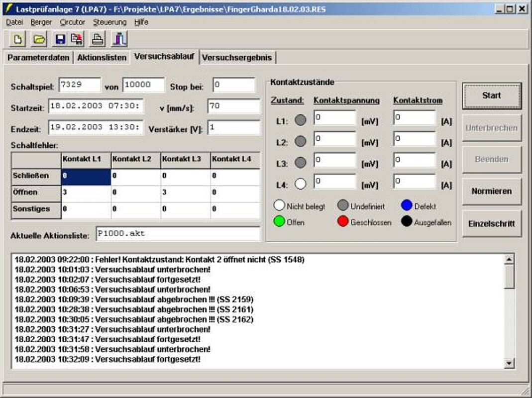532x398 pixels.
Task: Switch to the Aktionslisten tab
Action: click(x=102, y=58)
